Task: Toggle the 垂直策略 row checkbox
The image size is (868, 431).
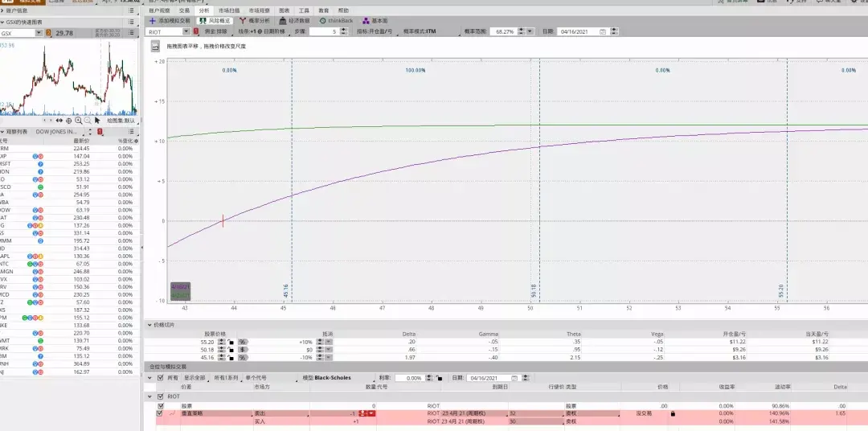Action: 161,413
